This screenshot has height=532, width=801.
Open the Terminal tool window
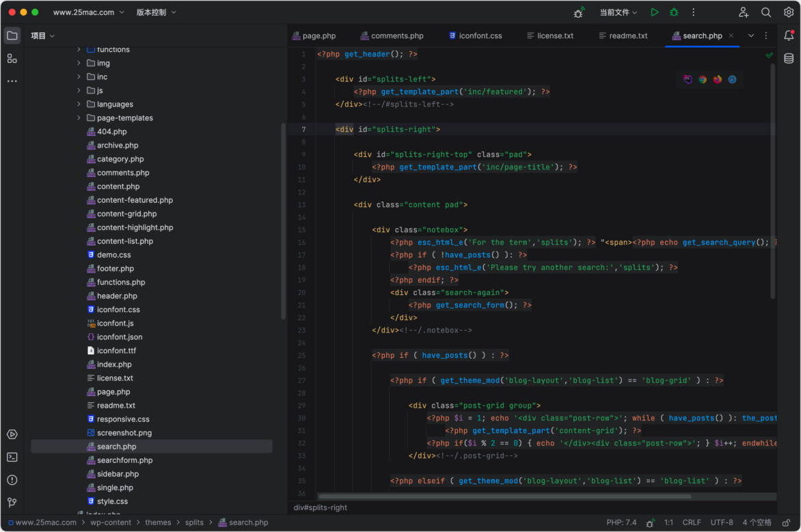tap(12, 457)
